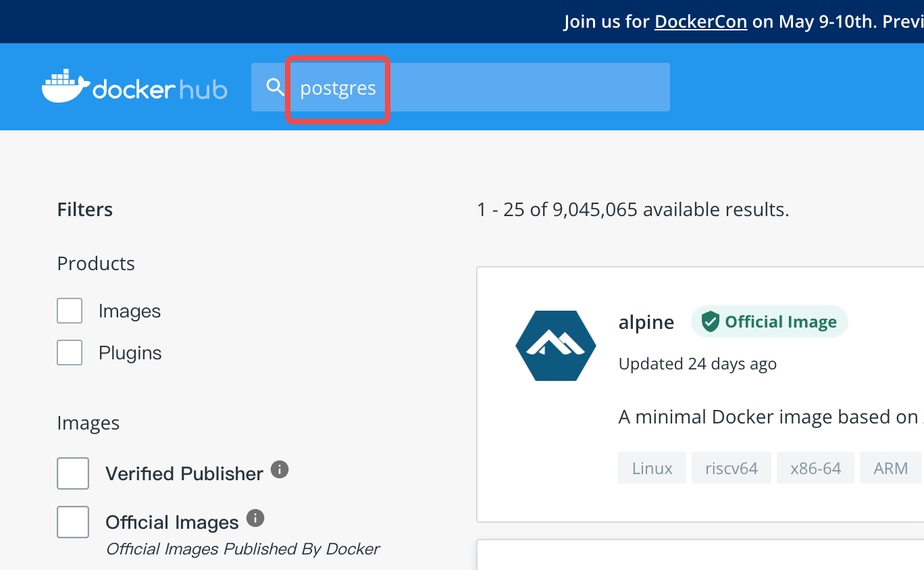
Task: Click the alpine hexagon logo
Action: tap(556, 346)
